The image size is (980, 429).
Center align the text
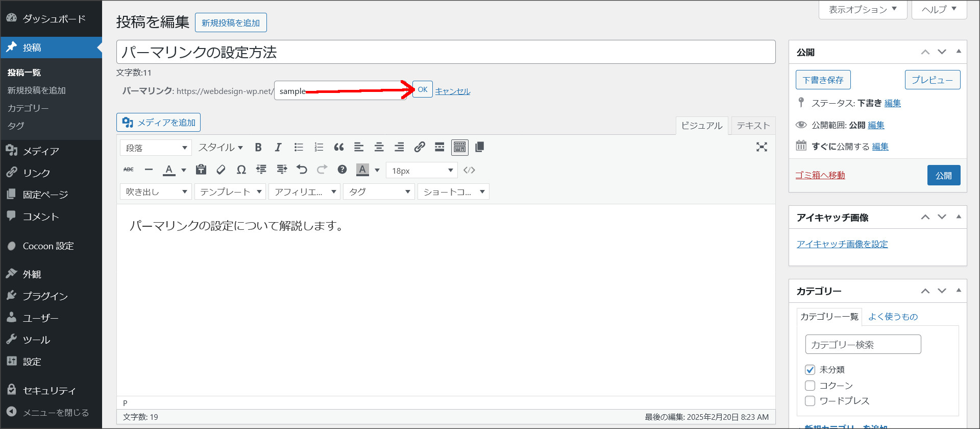[379, 148]
